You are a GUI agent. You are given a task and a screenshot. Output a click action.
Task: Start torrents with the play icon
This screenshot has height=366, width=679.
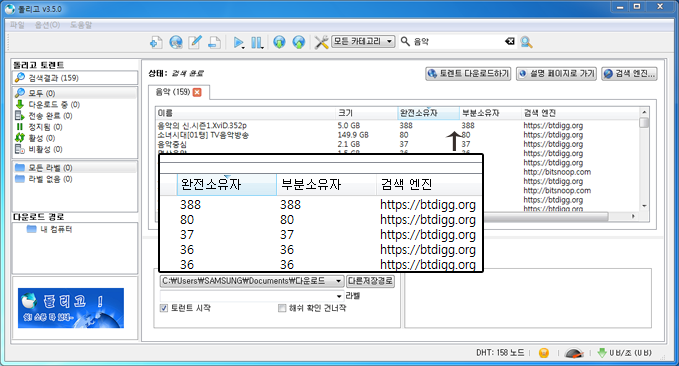point(238,42)
